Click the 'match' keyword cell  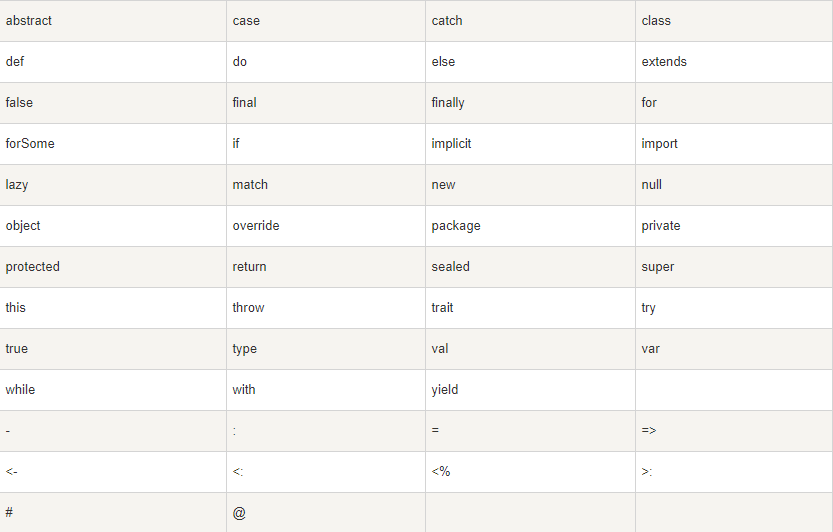(x=250, y=185)
